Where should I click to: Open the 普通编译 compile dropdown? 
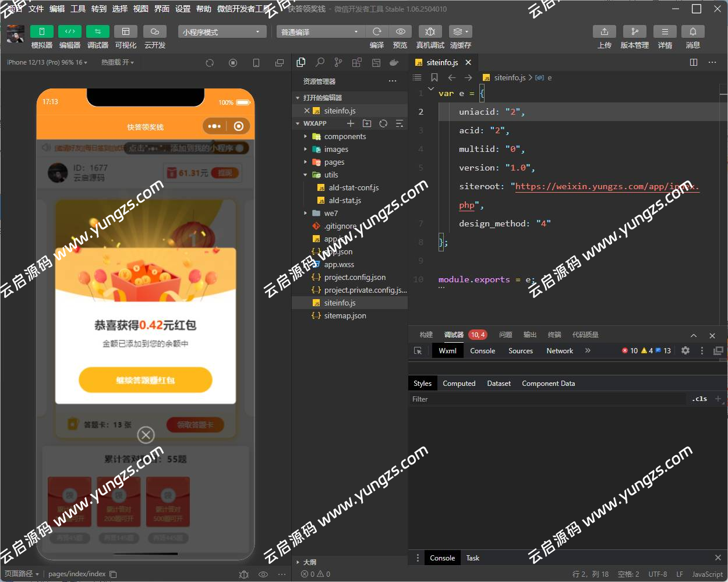320,32
